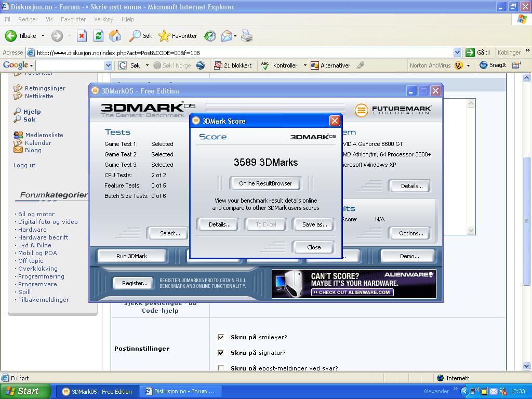Toggle Skru på signatur checkbox

pyautogui.click(x=220, y=353)
